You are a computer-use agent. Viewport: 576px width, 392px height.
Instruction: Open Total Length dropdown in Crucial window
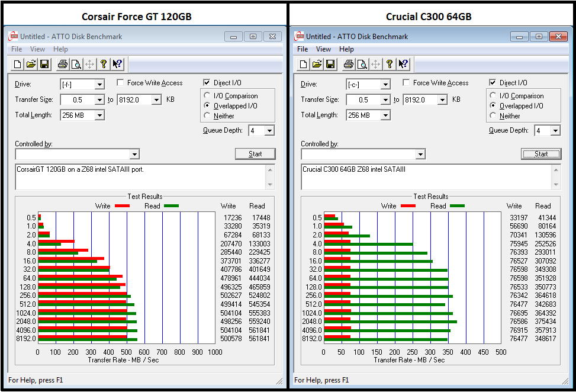pyautogui.click(x=385, y=115)
